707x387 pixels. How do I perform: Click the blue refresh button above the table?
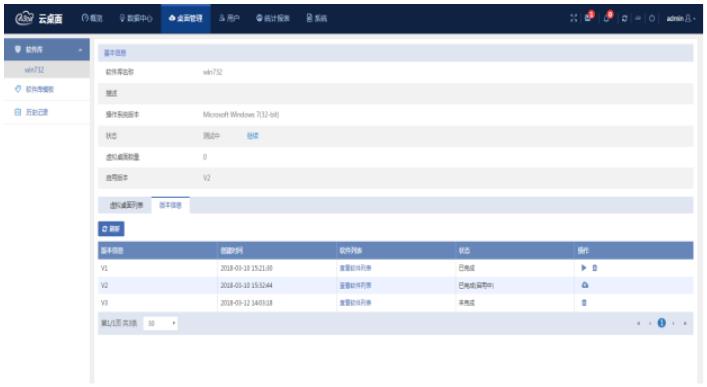(x=111, y=229)
